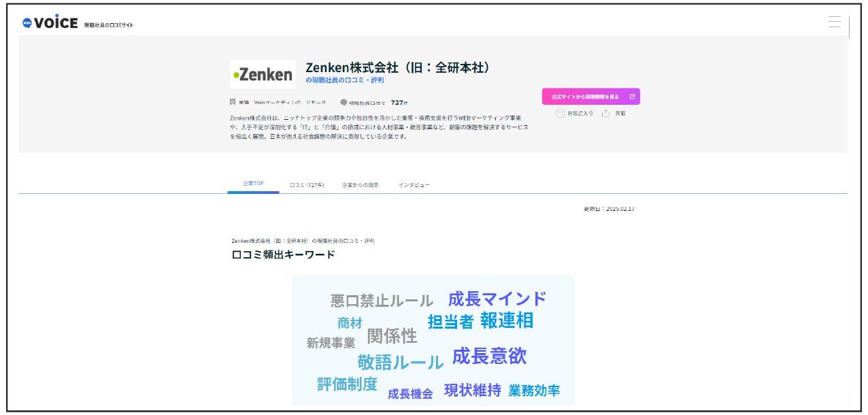Click the share upload icon
The height and width of the screenshot is (415, 868).
click(x=605, y=113)
